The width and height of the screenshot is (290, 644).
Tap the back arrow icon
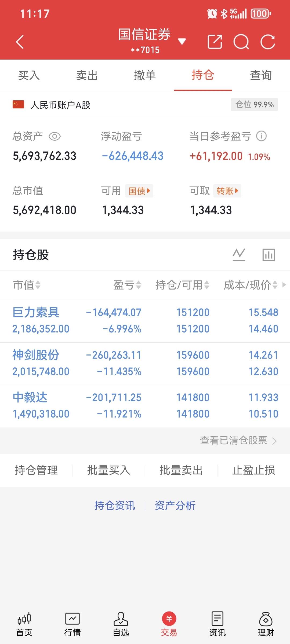(x=20, y=42)
